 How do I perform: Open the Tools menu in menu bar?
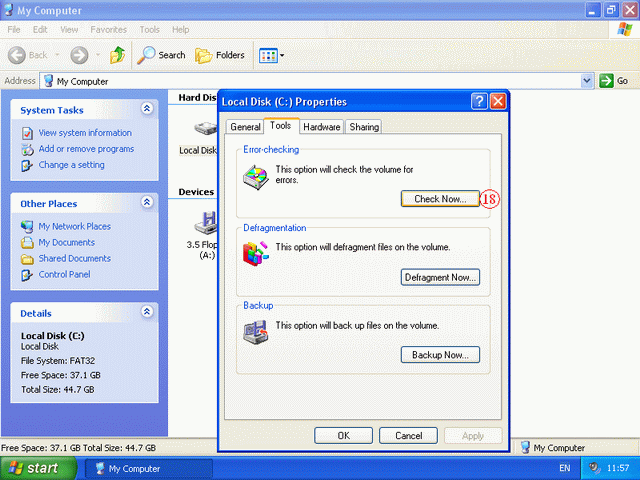point(149,30)
